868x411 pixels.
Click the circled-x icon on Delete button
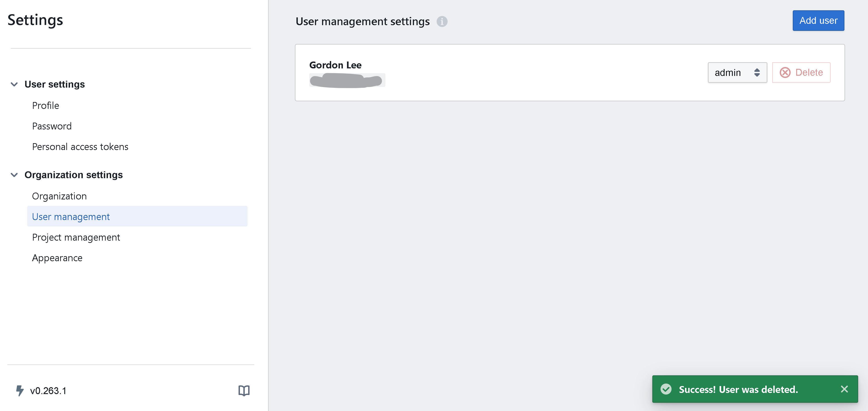785,73
